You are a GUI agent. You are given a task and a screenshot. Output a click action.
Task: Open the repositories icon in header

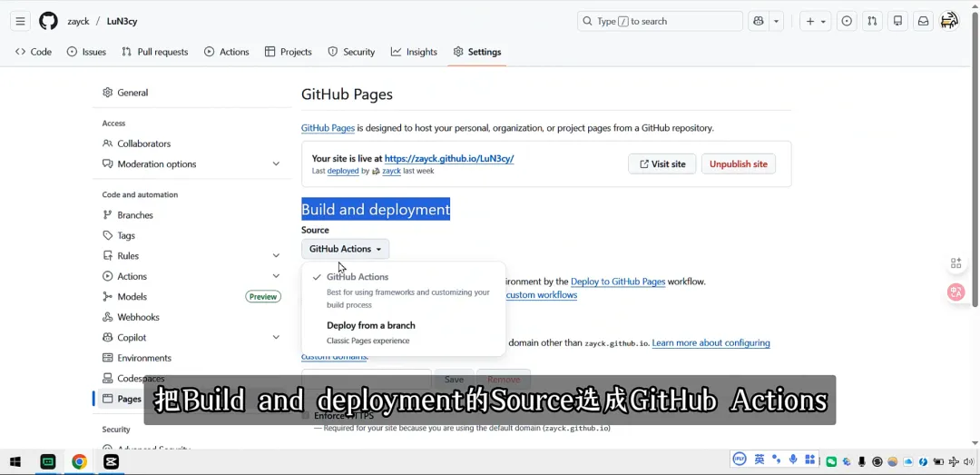pos(897,21)
